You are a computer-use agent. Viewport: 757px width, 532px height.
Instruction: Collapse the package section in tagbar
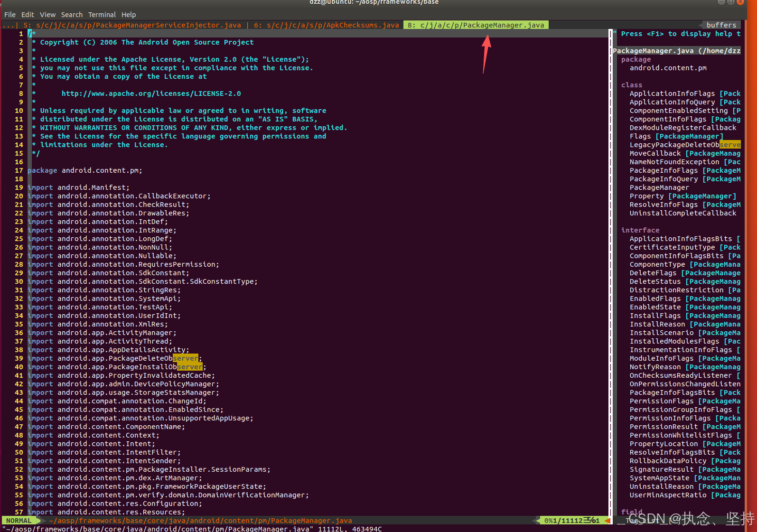[x=636, y=59]
